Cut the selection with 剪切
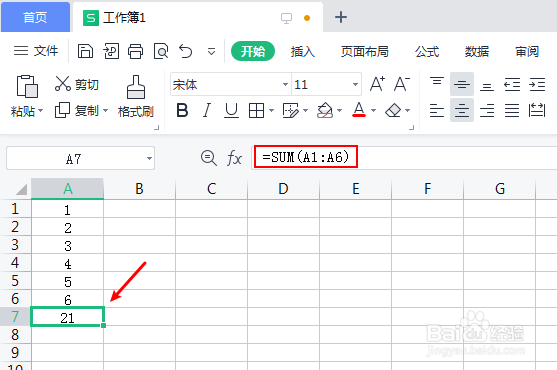Image resolution: width=557 pixels, height=370 pixels. [x=77, y=84]
